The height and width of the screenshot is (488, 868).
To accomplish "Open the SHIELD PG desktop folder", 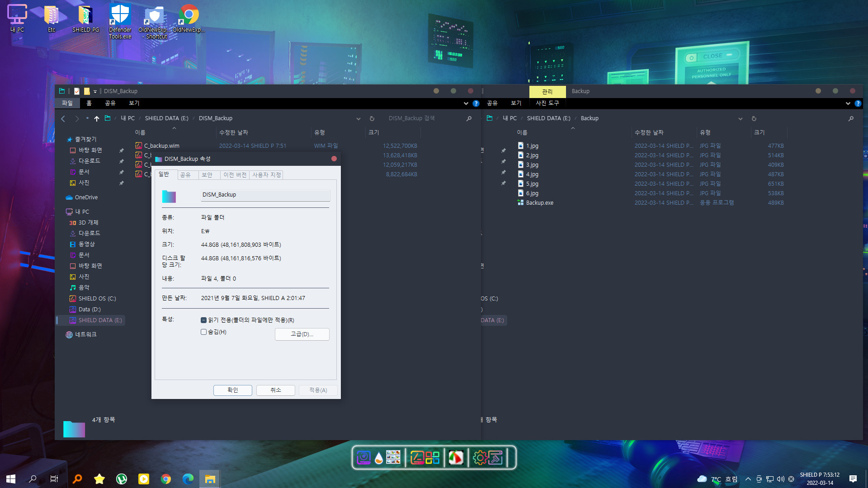I will point(85,19).
